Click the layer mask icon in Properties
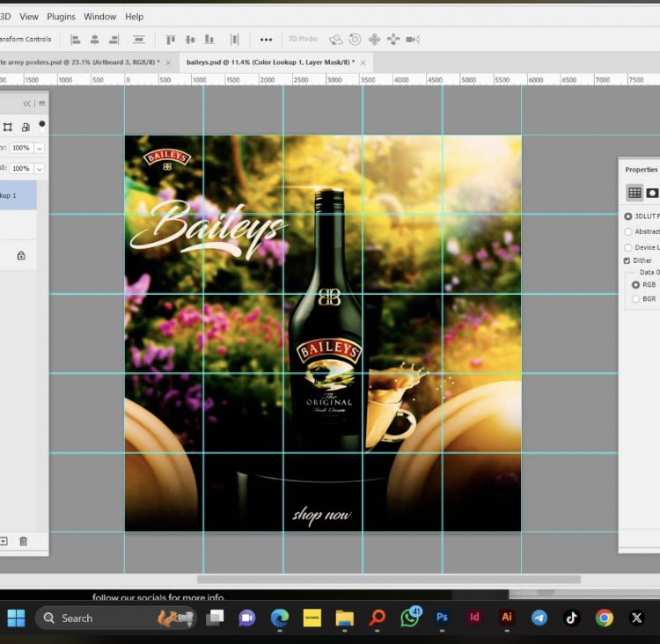660x644 pixels. (x=652, y=193)
